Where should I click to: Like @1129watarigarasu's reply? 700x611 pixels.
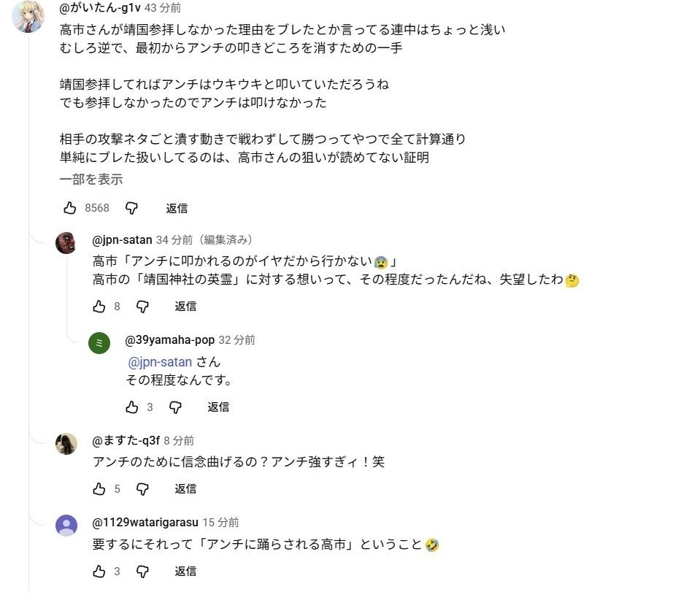(x=99, y=572)
